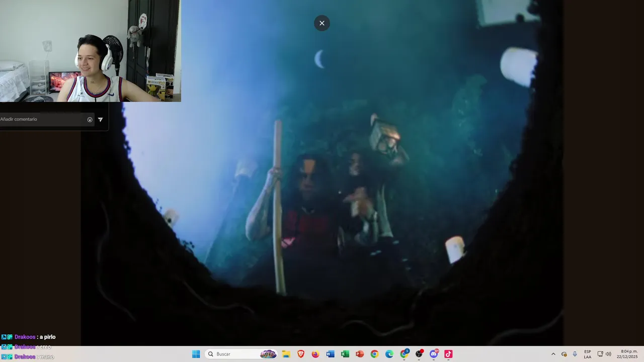Click the OneDrive warning tray icon
This screenshot has width=644, height=362.
click(x=564, y=354)
